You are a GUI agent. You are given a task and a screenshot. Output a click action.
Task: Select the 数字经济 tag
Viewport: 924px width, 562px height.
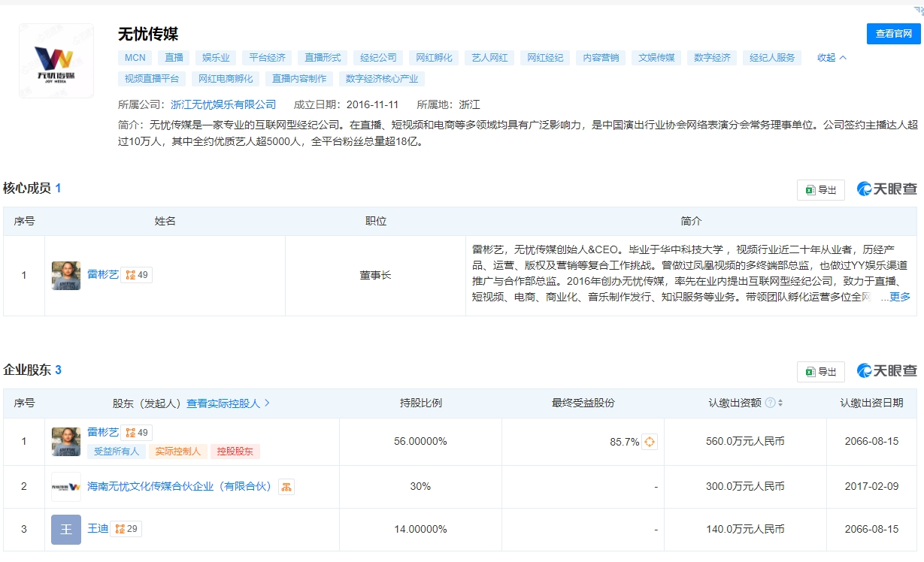click(x=712, y=58)
